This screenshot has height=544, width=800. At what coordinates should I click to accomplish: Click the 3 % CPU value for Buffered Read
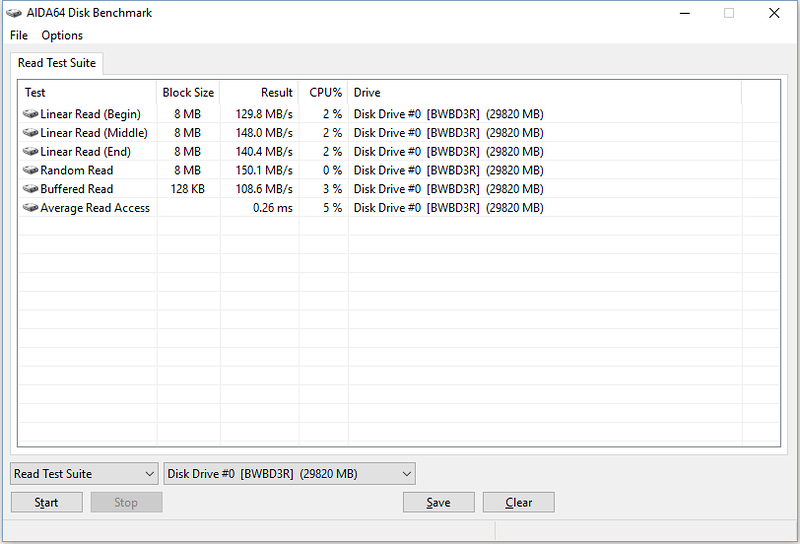point(332,189)
